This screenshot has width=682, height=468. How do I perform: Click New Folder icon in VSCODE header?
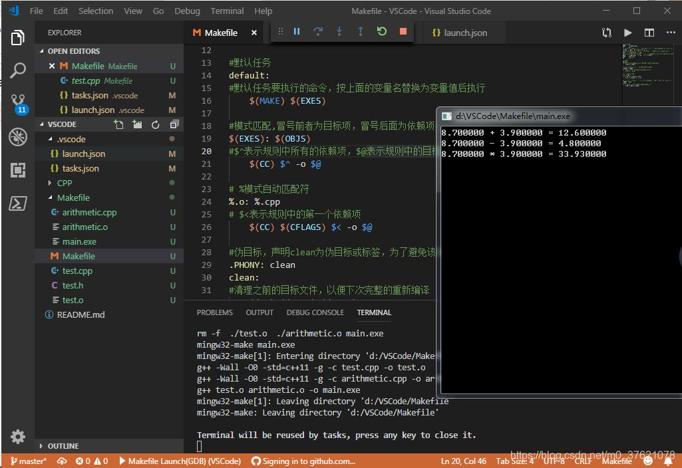click(x=137, y=124)
